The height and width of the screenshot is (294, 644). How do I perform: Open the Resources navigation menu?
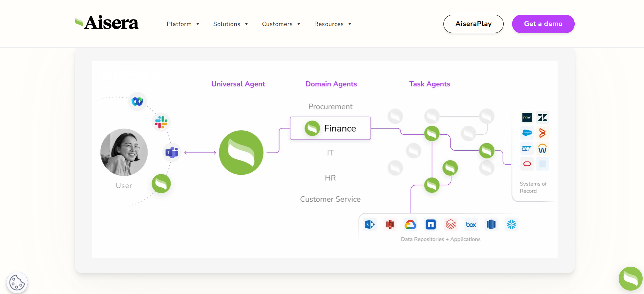pyautogui.click(x=332, y=24)
